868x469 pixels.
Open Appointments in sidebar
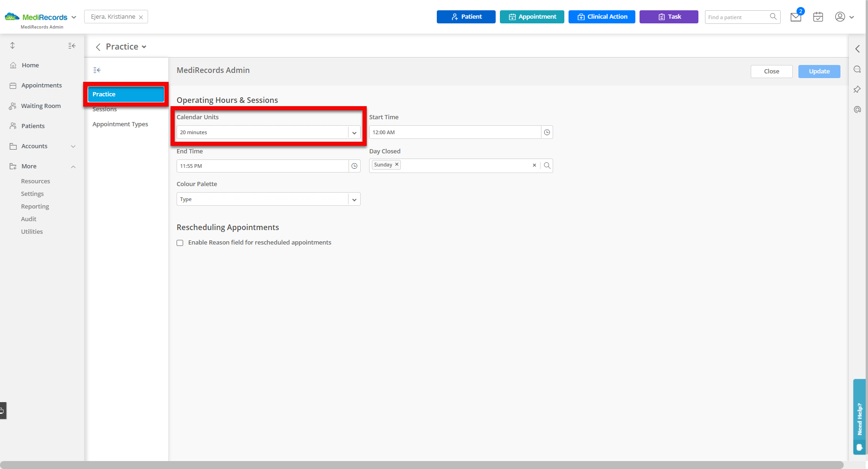tap(42, 86)
